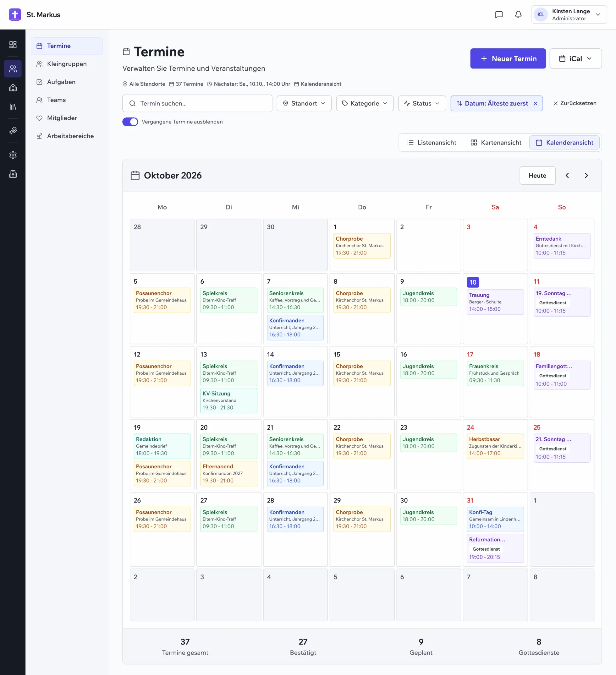Click the Termin suchen search field
The image size is (616, 675).
pos(197,103)
